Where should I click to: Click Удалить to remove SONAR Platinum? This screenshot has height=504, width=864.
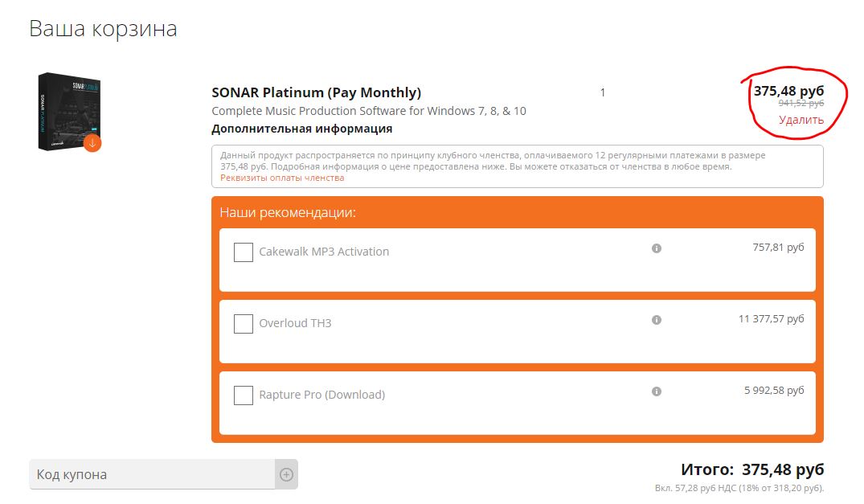pos(801,121)
